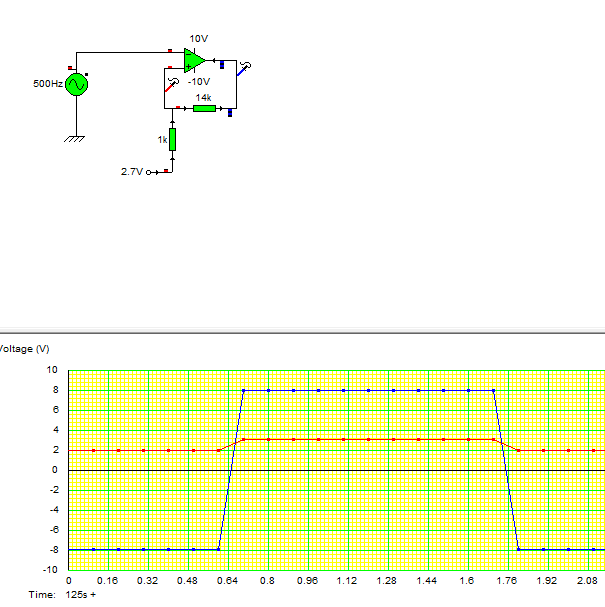
Task: Click the 2.7V input terminal
Action: (149, 172)
